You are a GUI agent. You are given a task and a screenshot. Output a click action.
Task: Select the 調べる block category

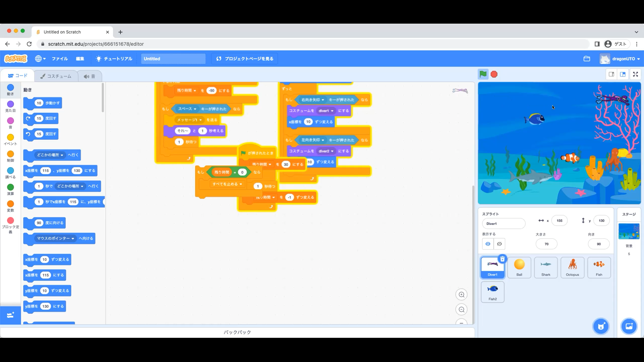(x=10, y=173)
